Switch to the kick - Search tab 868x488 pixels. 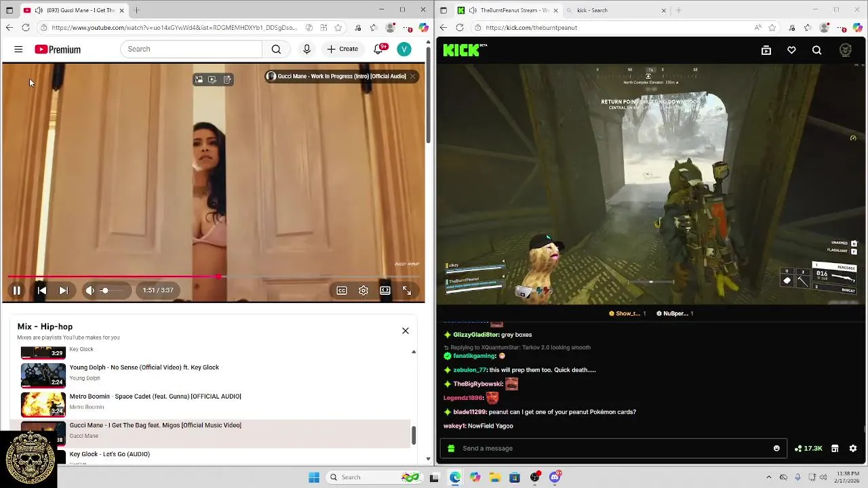pyautogui.click(x=616, y=10)
